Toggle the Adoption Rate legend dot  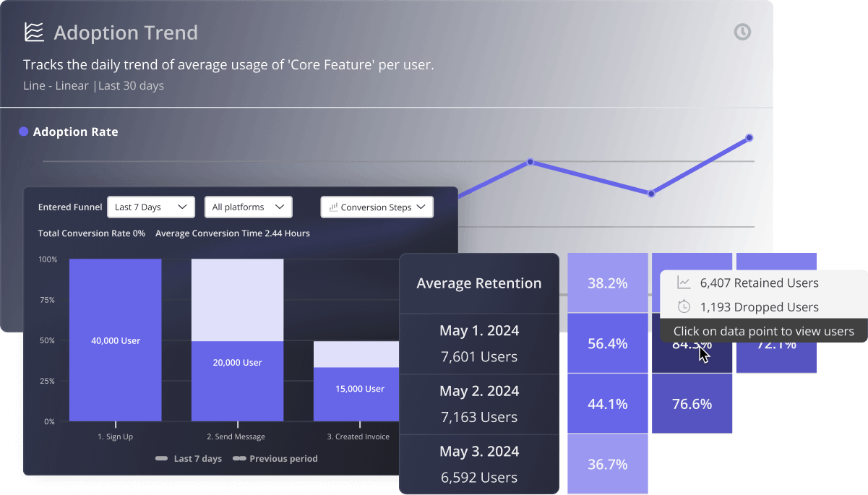pos(24,132)
